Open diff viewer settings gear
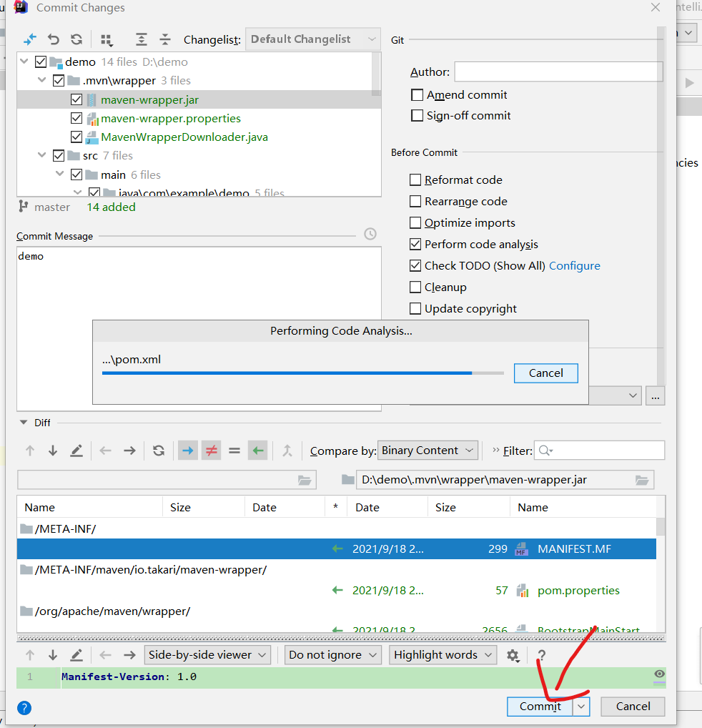The height and width of the screenshot is (728, 702). (513, 655)
